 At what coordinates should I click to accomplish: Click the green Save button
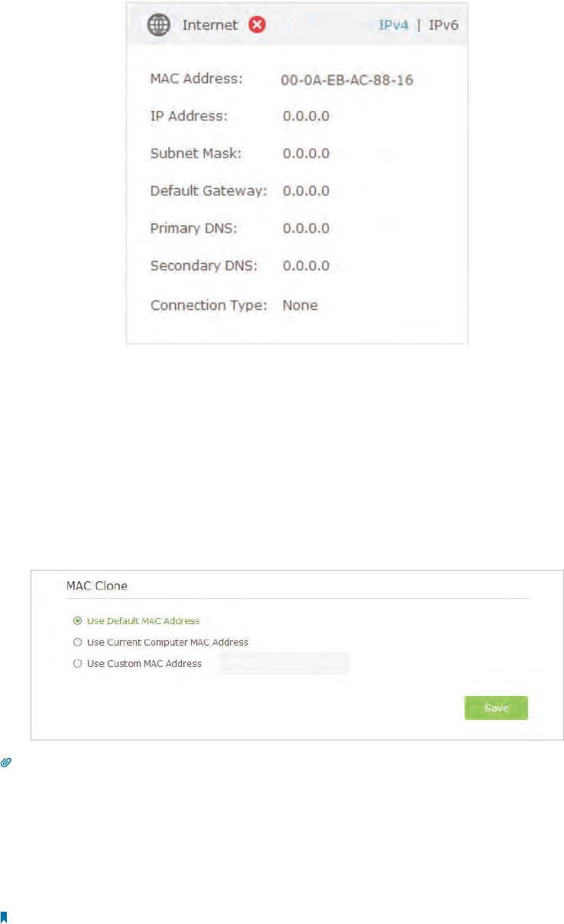[x=496, y=708]
